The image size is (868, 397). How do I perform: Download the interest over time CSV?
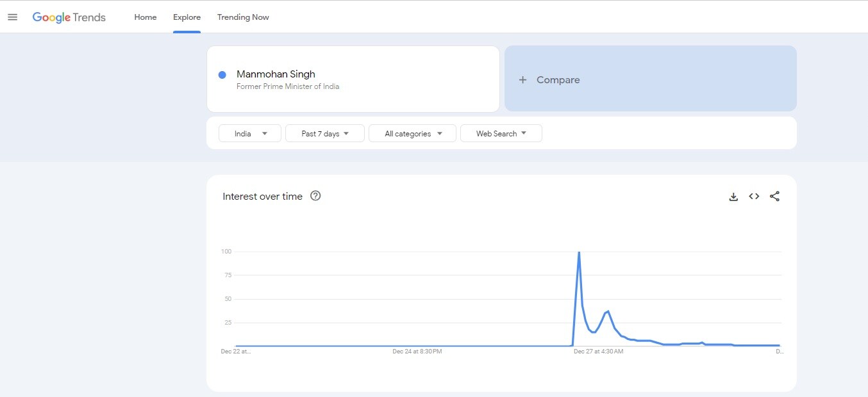click(733, 197)
